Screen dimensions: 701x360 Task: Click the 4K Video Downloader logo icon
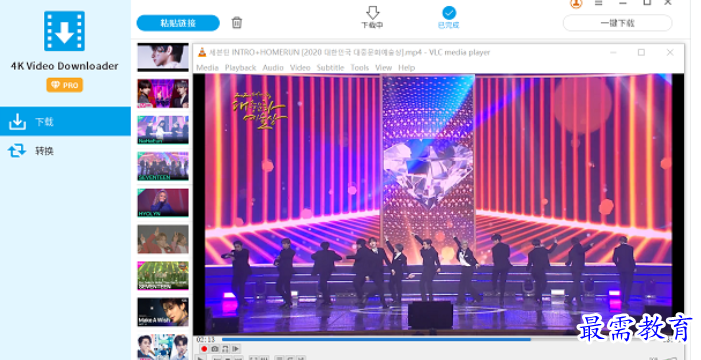point(64,31)
